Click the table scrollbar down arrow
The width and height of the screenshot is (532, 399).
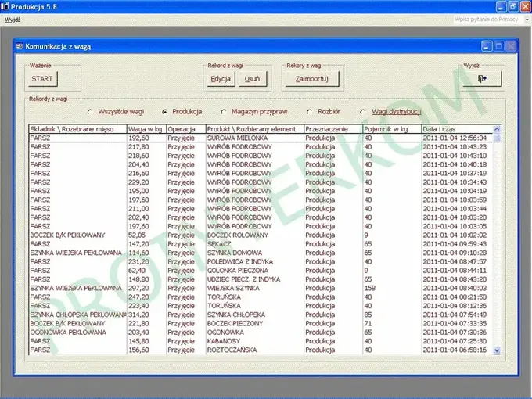click(497, 350)
